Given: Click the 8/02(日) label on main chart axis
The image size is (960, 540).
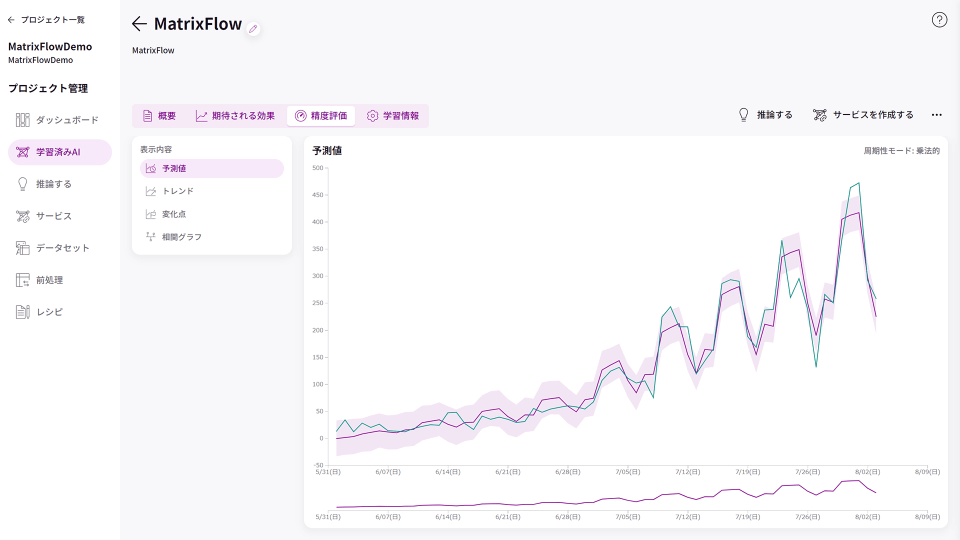Looking at the screenshot, I should click(x=868, y=472).
